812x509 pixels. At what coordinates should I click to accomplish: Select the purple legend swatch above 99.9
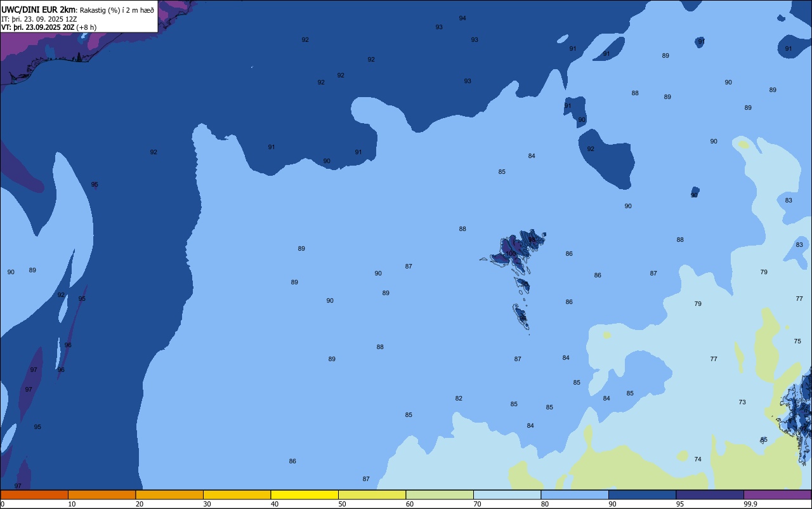point(777,494)
